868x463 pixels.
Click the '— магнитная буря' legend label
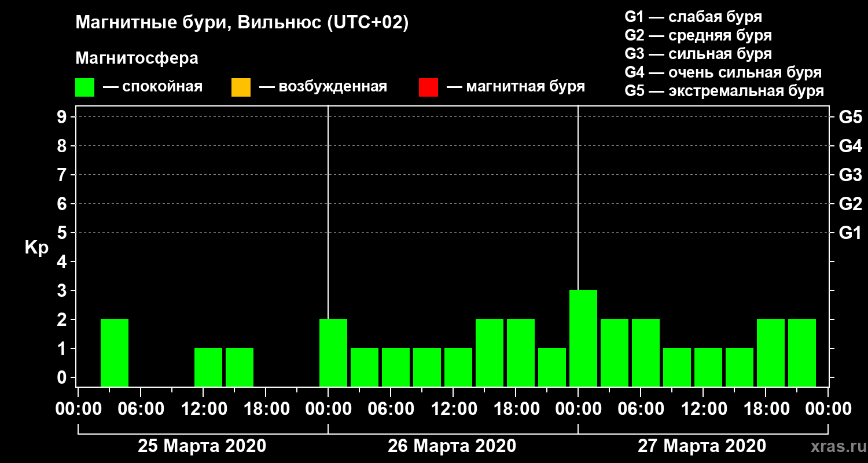(516, 87)
